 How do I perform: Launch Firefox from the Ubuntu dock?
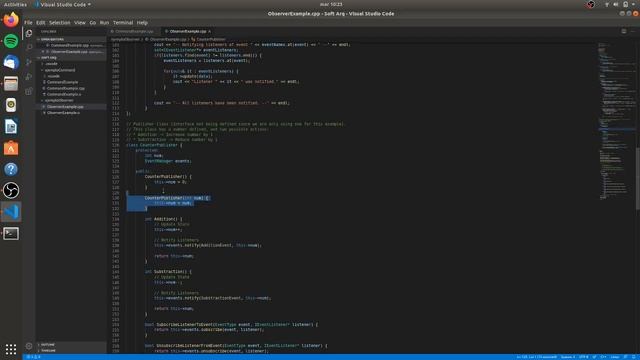click(x=11, y=20)
